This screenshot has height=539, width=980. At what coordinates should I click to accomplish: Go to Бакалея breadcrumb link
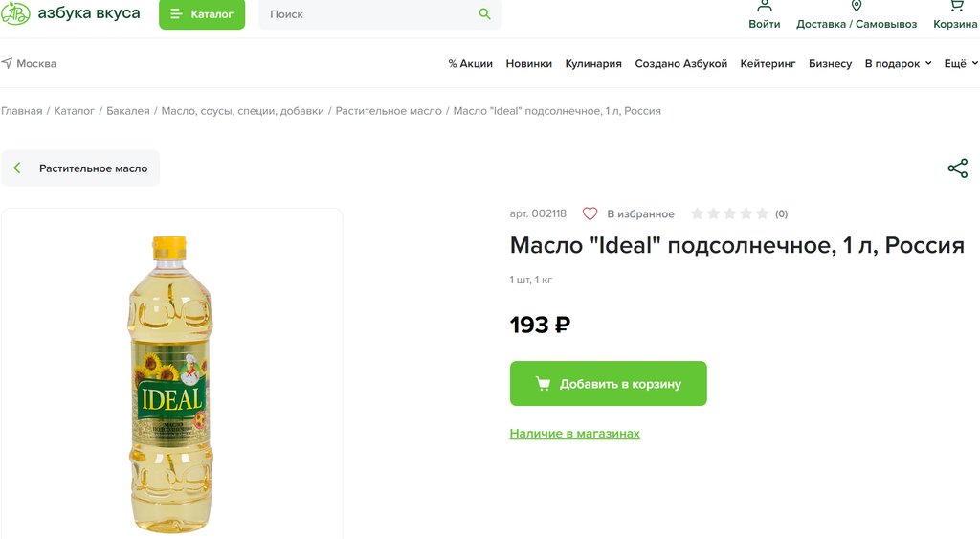(x=128, y=111)
